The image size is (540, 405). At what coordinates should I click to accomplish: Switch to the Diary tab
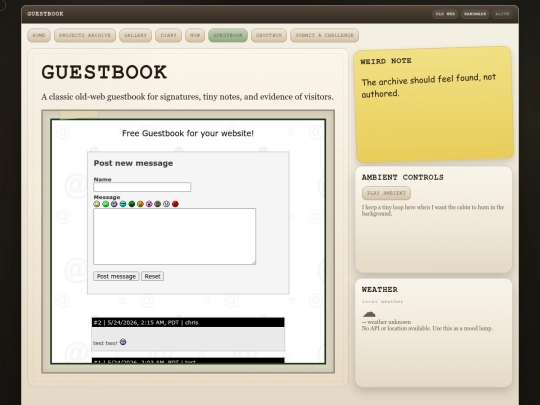pyautogui.click(x=168, y=35)
